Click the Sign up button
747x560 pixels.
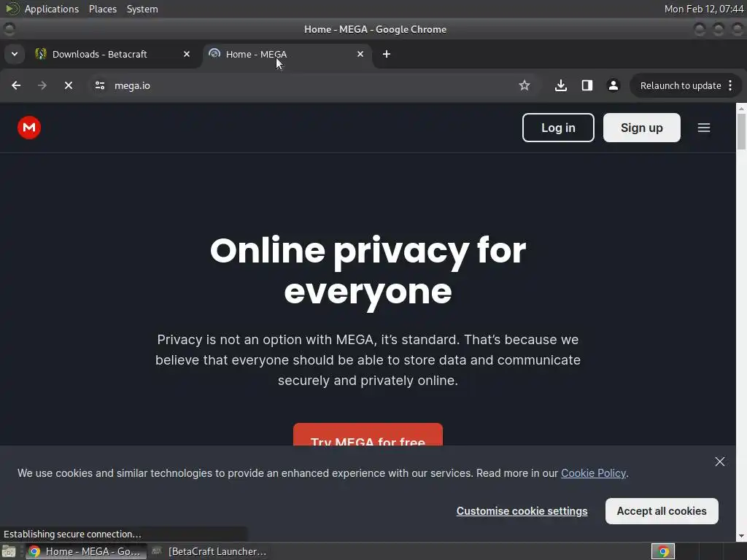[x=641, y=128]
